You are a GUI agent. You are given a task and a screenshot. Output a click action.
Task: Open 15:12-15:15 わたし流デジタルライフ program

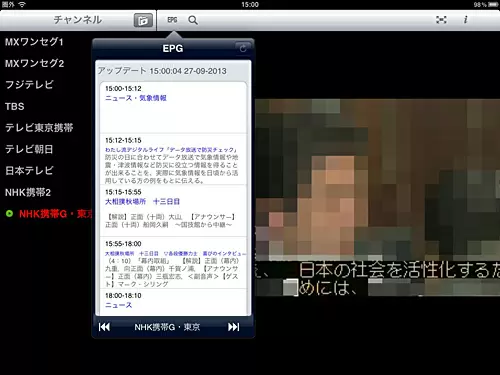click(173, 159)
